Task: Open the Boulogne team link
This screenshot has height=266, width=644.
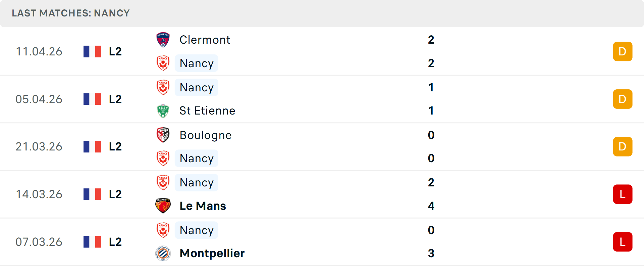Action: pyautogui.click(x=205, y=135)
